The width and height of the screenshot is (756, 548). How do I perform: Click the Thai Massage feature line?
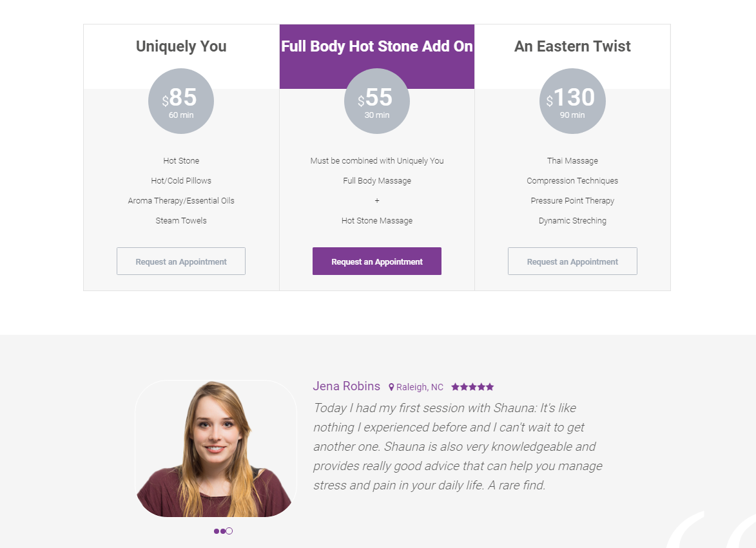click(x=572, y=161)
